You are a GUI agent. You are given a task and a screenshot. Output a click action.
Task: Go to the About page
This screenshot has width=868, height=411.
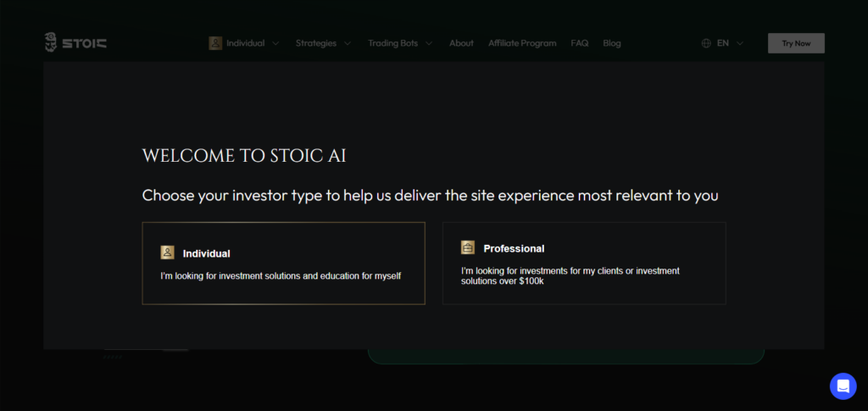tap(461, 43)
